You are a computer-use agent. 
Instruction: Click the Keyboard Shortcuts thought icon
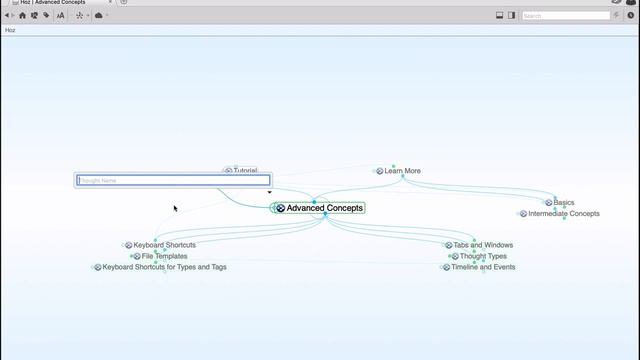click(129, 245)
